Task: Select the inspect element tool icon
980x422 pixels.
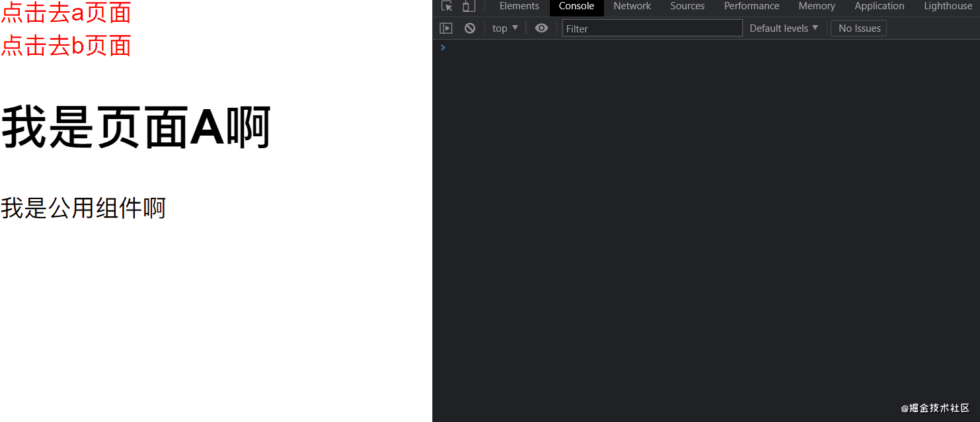Action: 446,6
